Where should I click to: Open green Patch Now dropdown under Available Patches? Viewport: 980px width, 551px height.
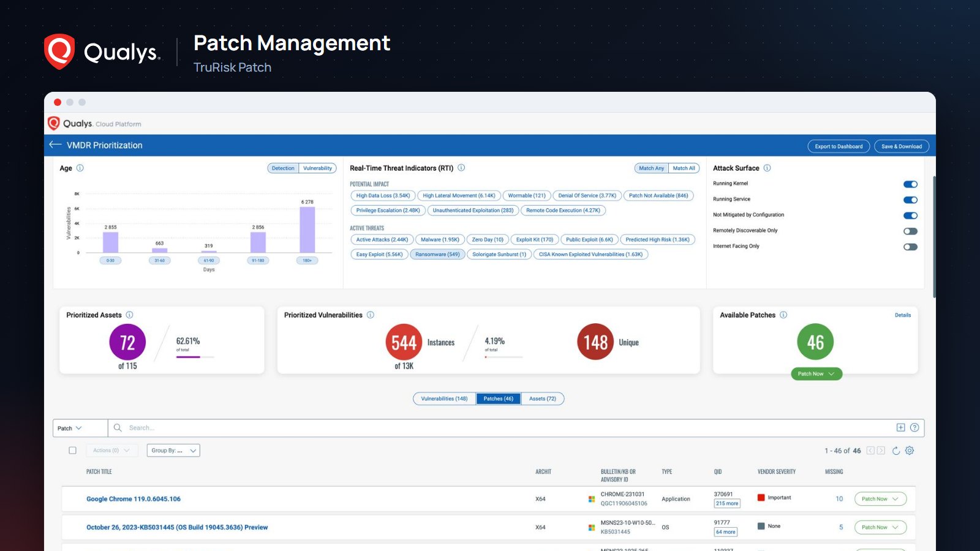click(x=816, y=373)
